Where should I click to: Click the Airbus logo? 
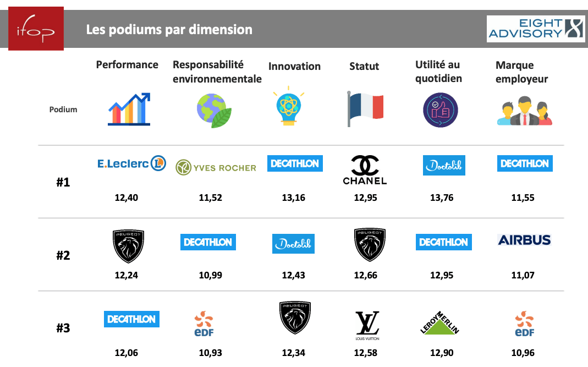coord(524,240)
